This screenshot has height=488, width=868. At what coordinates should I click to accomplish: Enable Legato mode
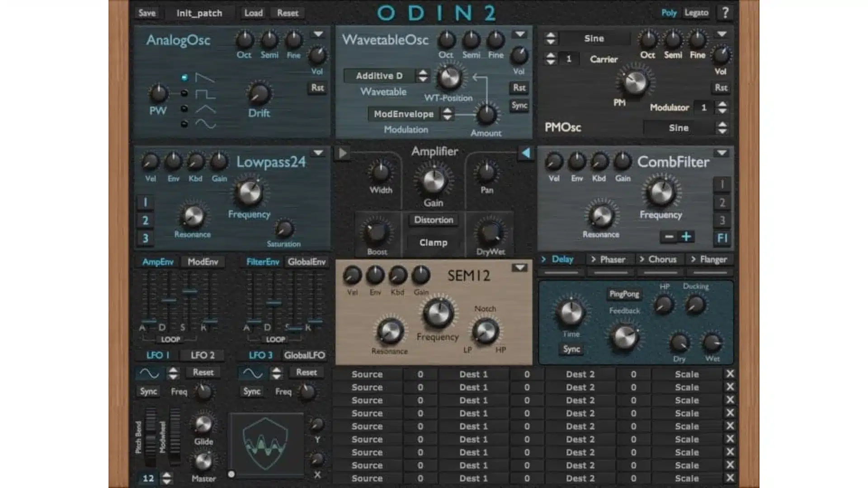696,13
